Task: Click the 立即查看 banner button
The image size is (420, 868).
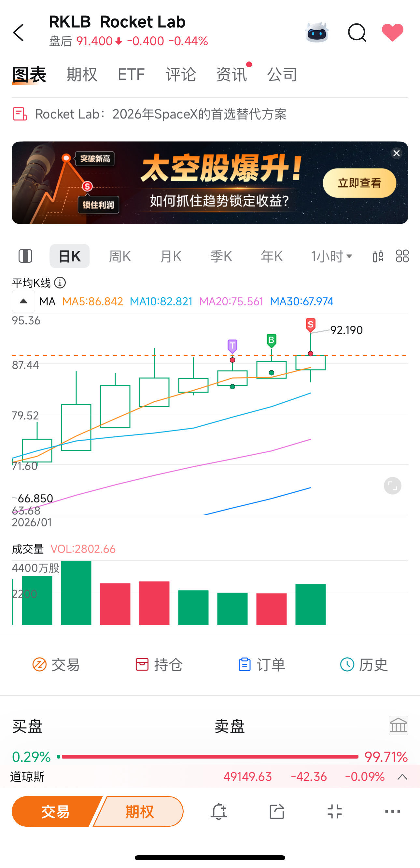Action: coord(359,183)
